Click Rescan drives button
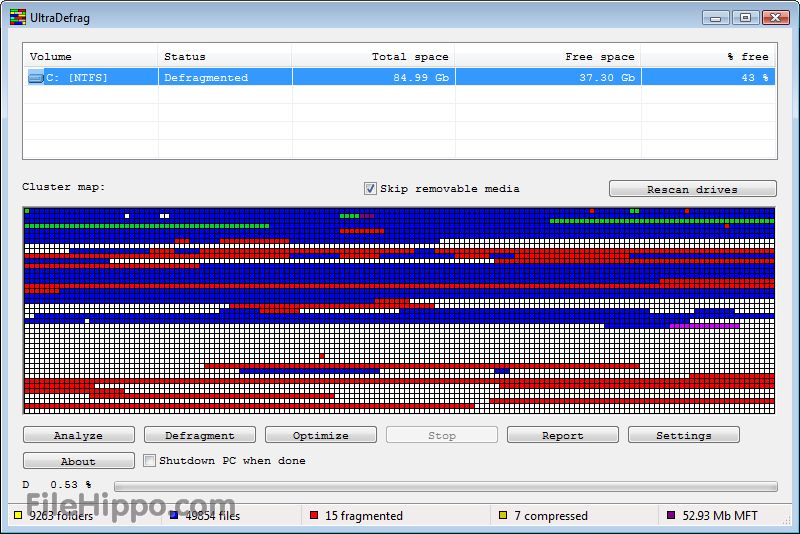Viewport: 800px width, 534px height. pos(692,189)
